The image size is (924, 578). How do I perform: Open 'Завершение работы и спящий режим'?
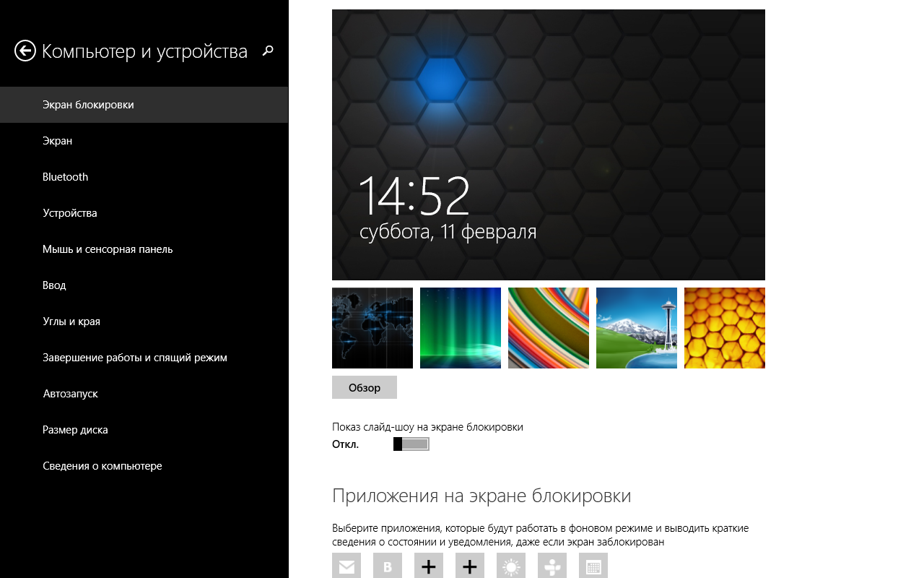tap(144, 358)
